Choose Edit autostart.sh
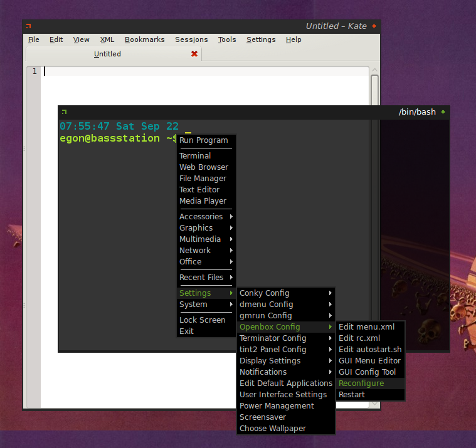Screen dimensions: 476x448 coord(371,349)
